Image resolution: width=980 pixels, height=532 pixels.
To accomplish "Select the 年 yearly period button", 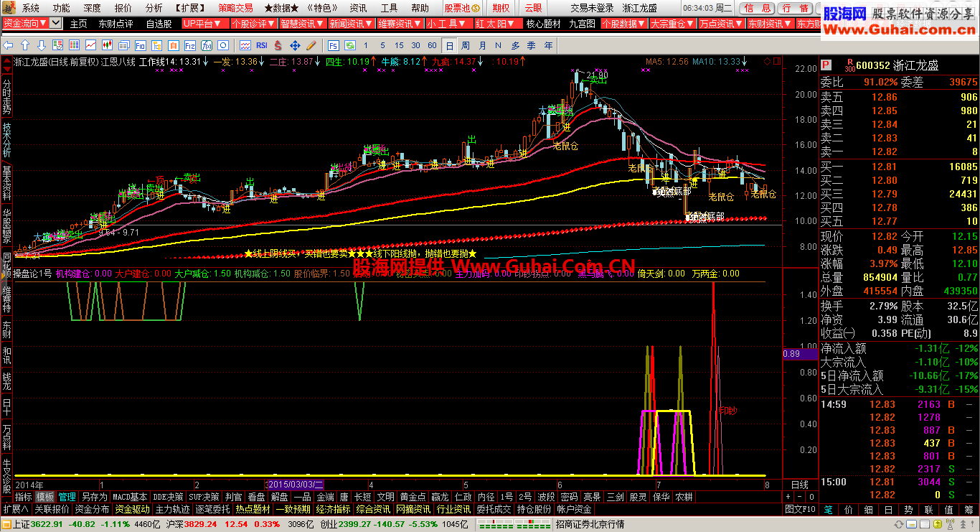I will point(548,45).
